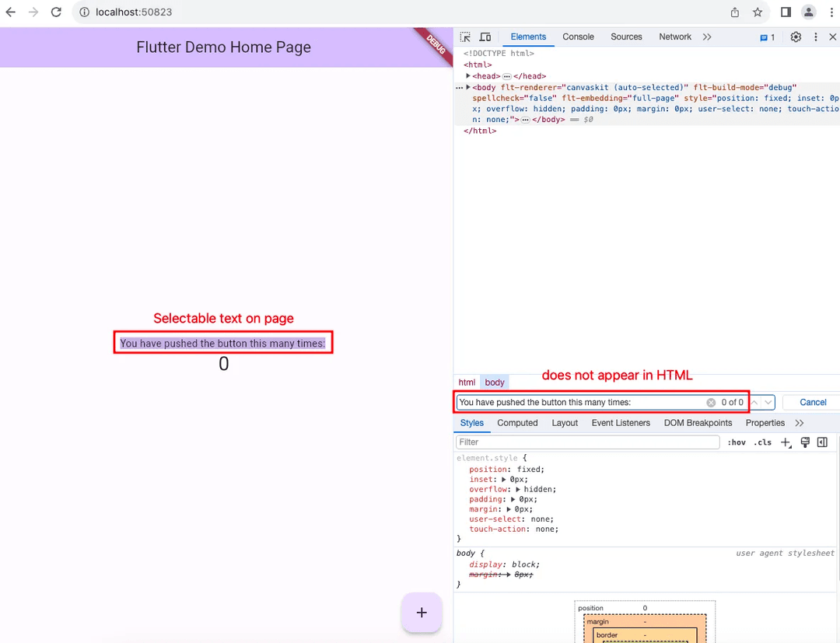Open the hidden panels chevron next to Network

click(708, 37)
